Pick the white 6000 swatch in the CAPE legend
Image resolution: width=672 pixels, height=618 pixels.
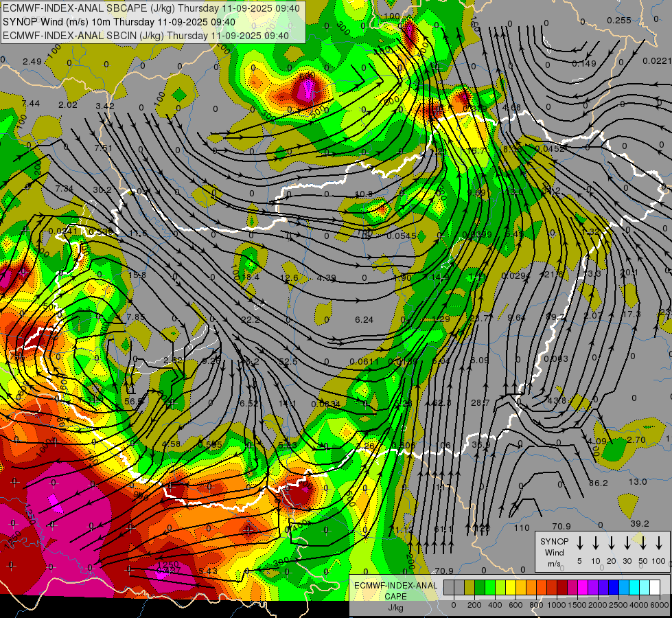click(x=655, y=588)
